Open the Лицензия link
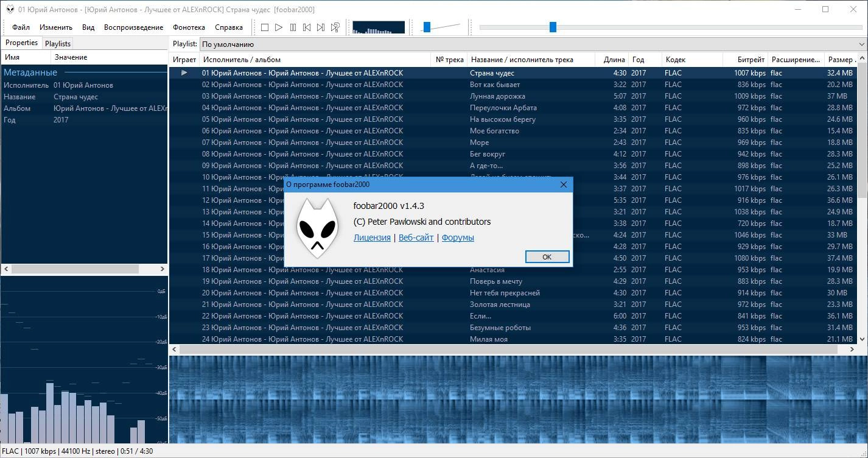The image size is (868, 458). point(372,238)
